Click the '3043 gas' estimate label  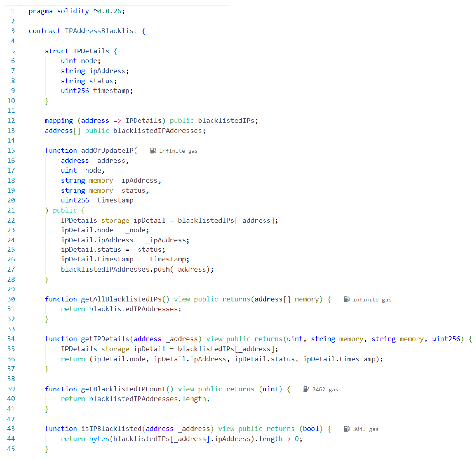point(365,429)
